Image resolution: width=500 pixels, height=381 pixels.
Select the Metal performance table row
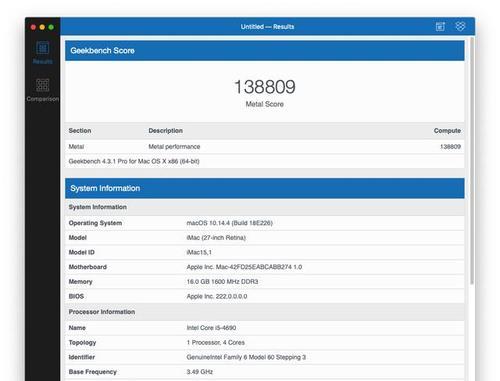265,147
